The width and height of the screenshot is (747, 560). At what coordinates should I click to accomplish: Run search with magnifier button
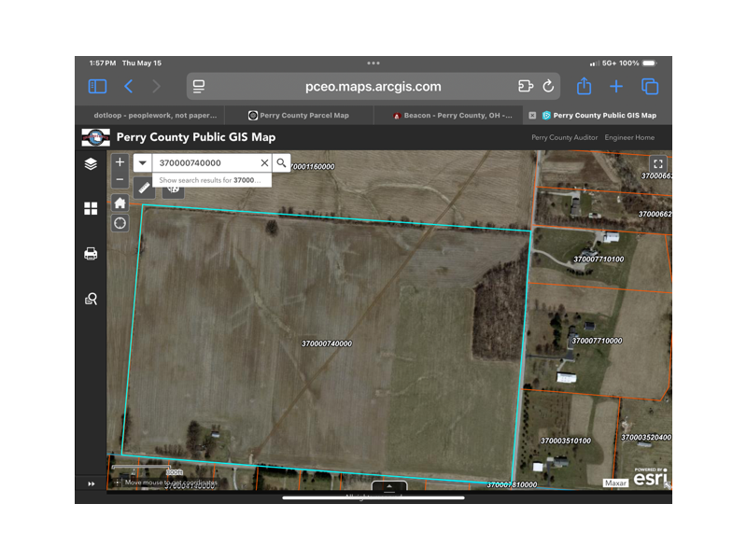pos(282,162)
